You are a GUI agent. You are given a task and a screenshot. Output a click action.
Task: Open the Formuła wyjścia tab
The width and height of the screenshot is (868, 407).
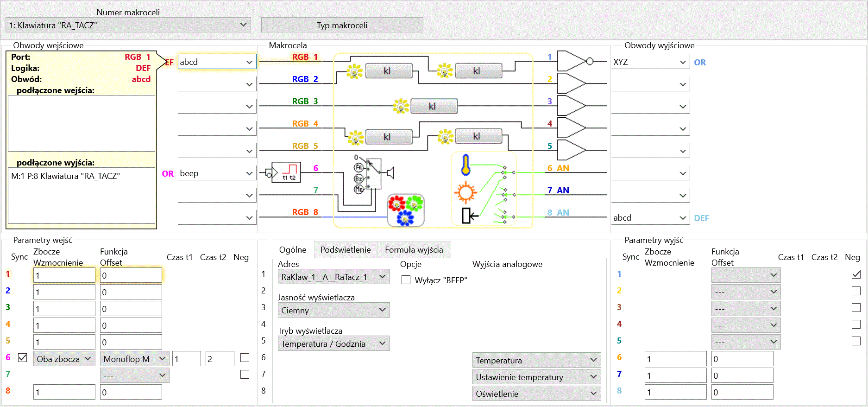coord(414,250)
